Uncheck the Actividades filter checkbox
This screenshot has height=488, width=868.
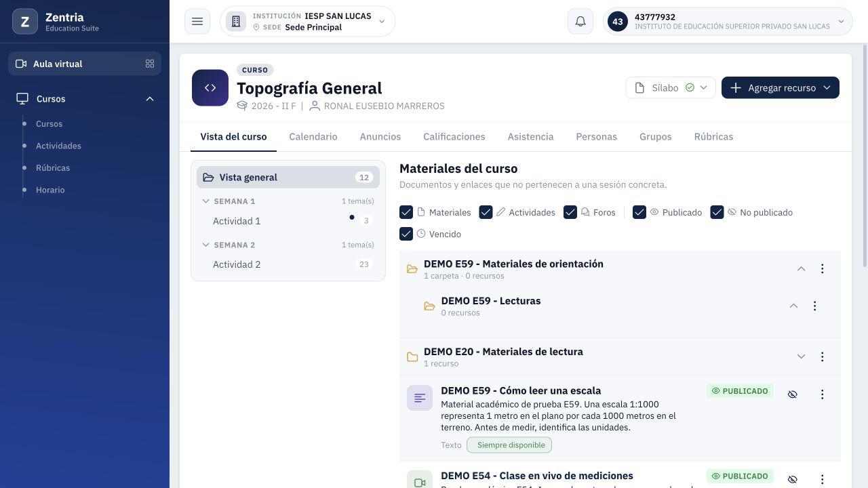pyautogui.click(x=486, y=212)
